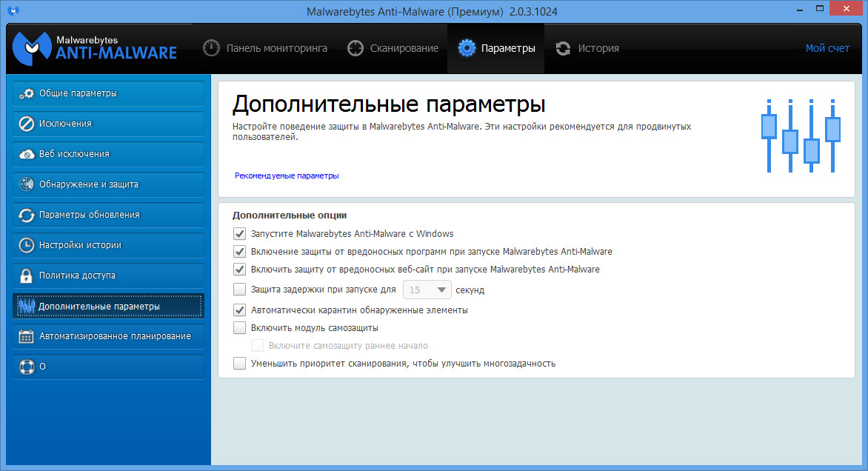The image size is (868, 471).
Task: Toggle Автоматически карантин обнаруженные элементы checkbox
Action: coord(239,310)
